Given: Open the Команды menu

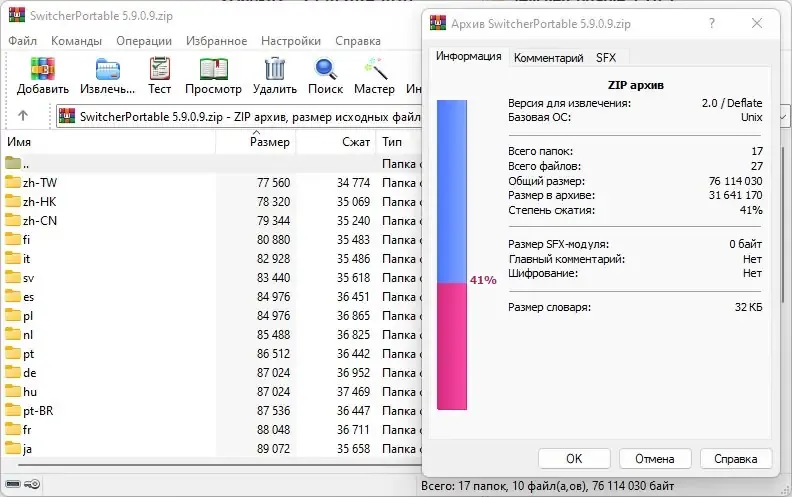Looking at the screenshot, I should (76, 41).
